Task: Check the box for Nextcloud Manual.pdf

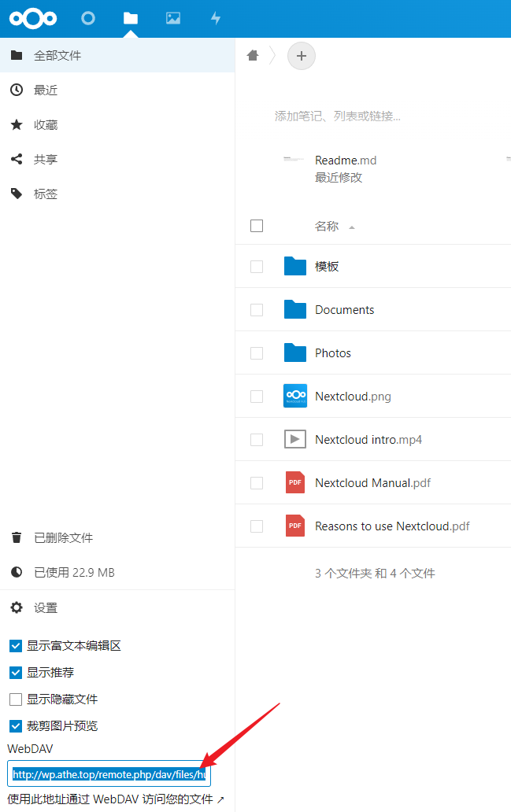Action: click(x=257, y=482)
